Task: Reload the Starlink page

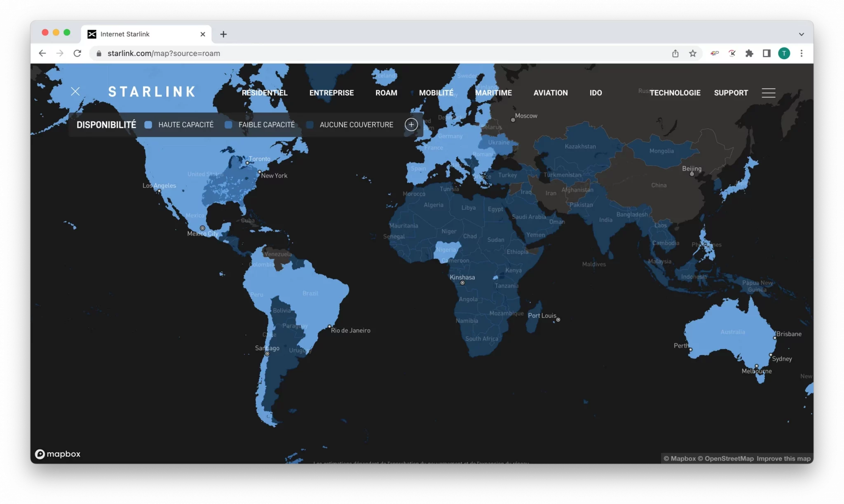Action: tap(77, 53)
